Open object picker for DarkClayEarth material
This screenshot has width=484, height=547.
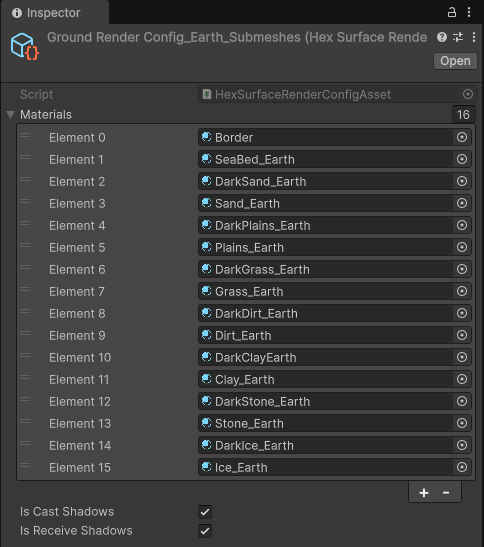[462, 357]
